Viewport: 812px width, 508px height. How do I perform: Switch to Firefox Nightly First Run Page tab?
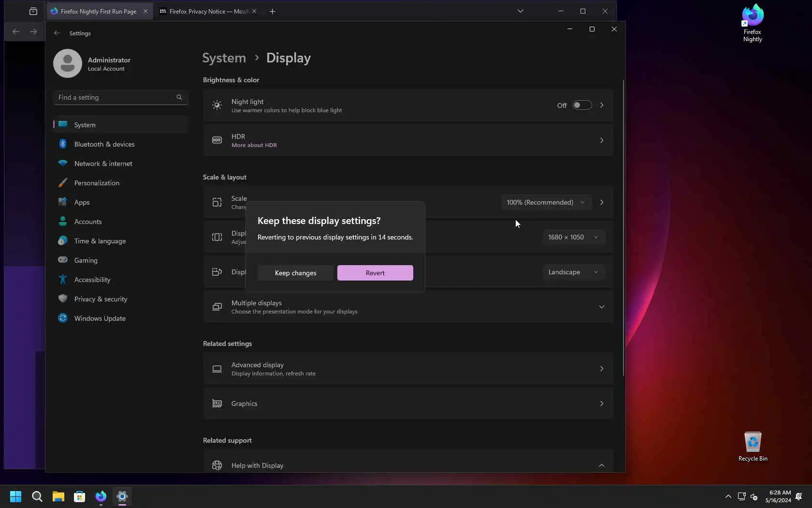point(99,11)
